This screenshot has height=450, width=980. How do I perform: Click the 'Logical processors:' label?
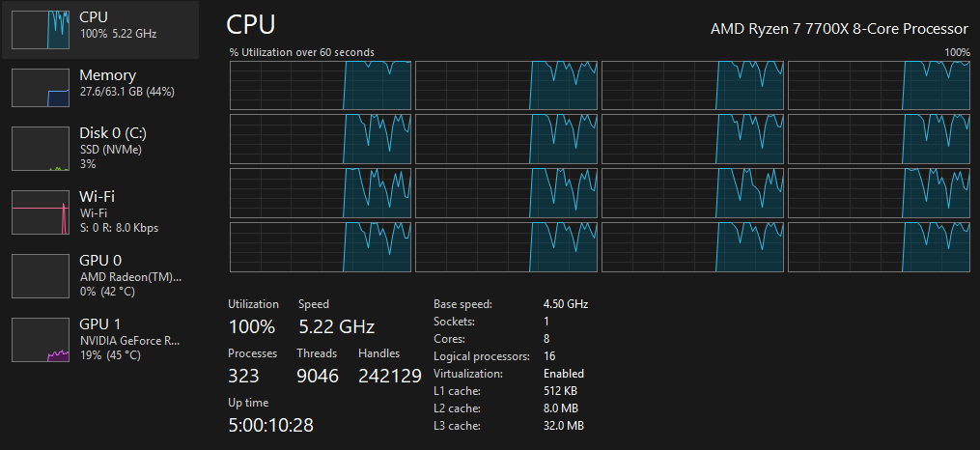pos(481,356)
